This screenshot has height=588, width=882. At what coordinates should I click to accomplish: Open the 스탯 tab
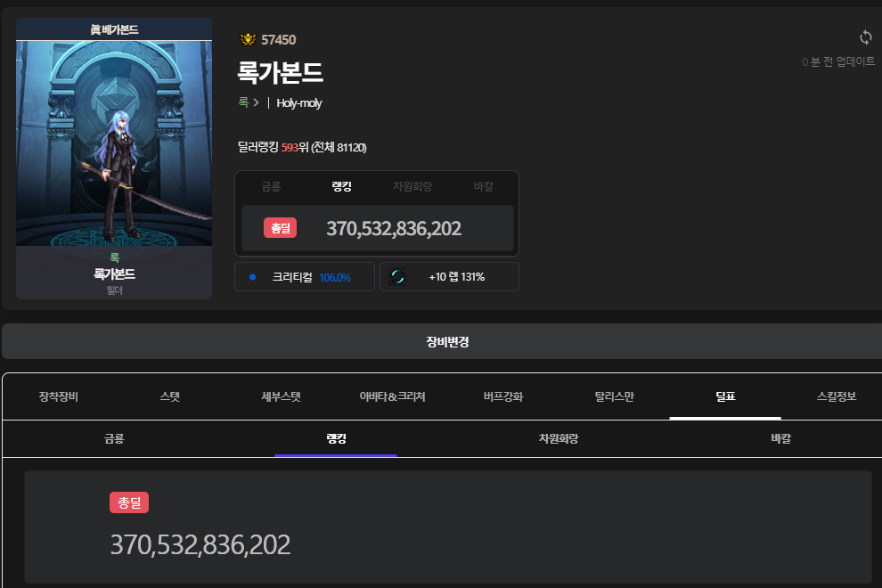[x=169, y=396]
